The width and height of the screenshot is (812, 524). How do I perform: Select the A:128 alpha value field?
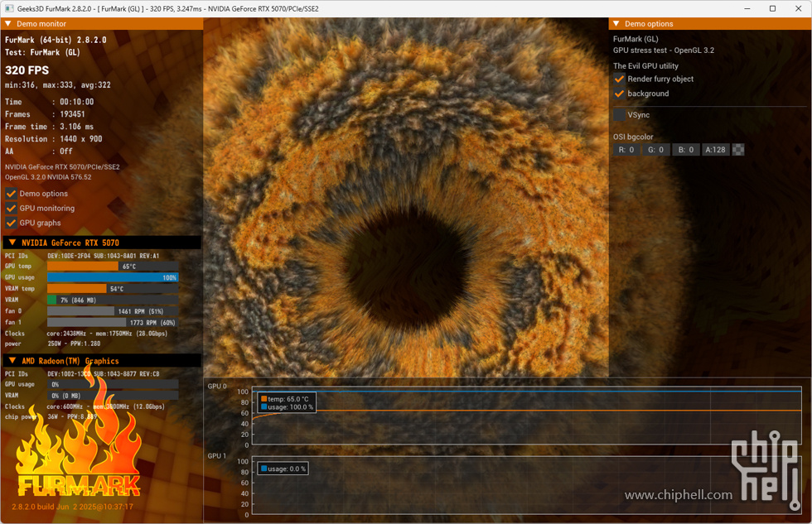[715, 150]
